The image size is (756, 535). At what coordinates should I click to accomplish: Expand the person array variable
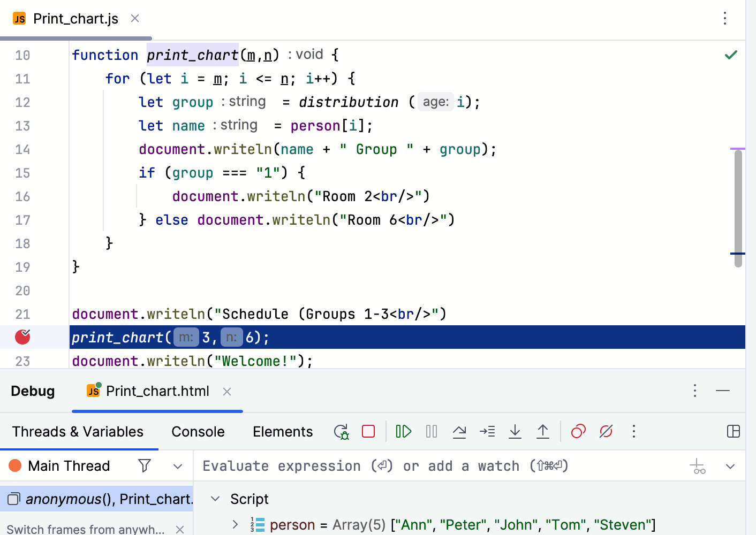[235, 524]
